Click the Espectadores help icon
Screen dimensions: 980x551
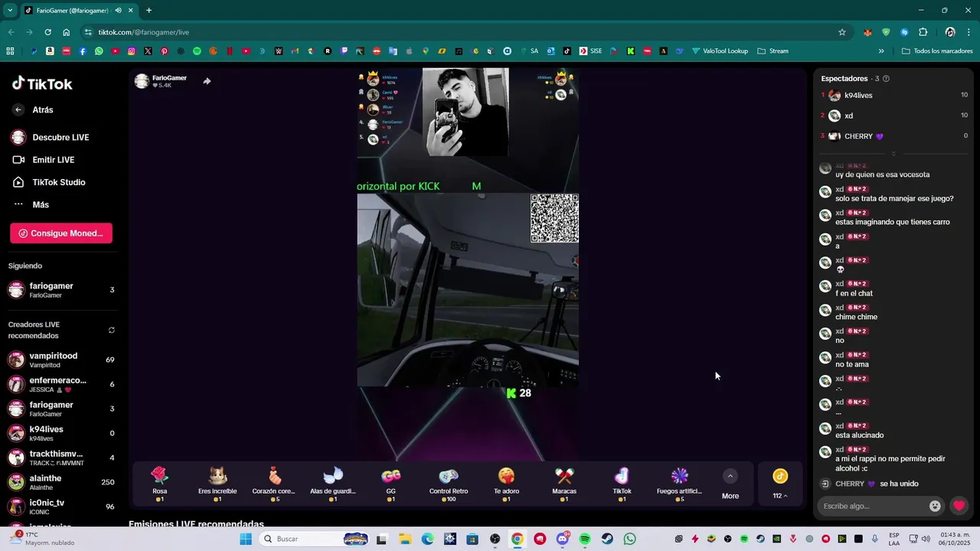(886, 79)
